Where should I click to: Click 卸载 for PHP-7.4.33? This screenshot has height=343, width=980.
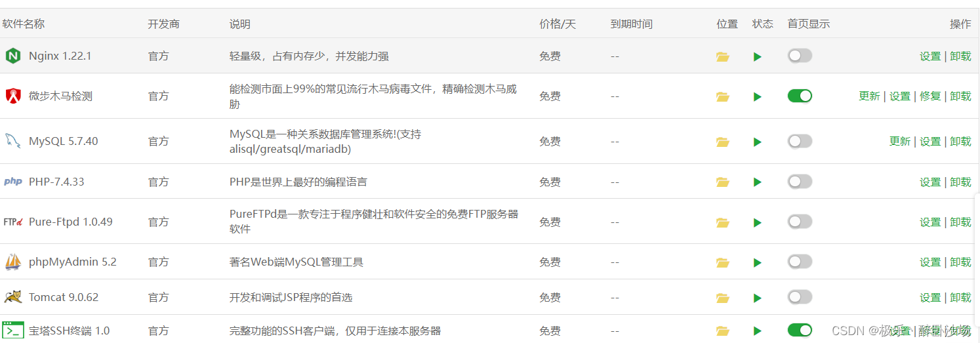click(960, 182)
